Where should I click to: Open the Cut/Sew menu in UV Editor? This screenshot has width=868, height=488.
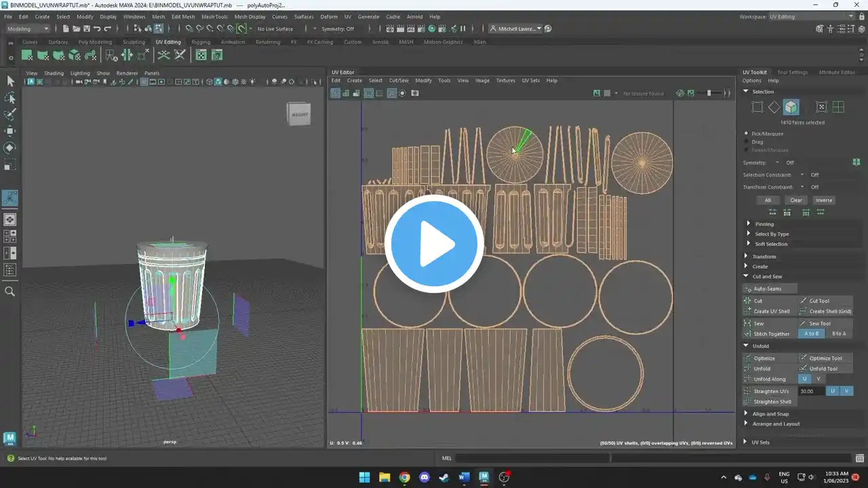tap(399, 80)
